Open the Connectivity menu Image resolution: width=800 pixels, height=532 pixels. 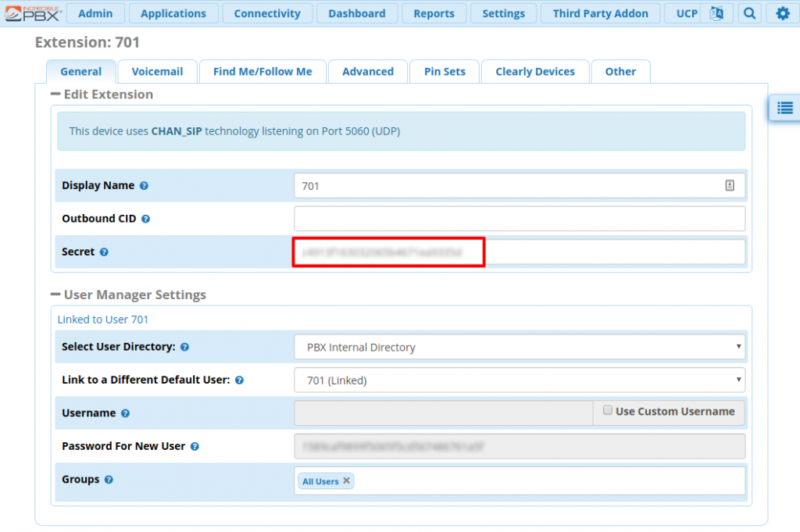coord(267,13)
